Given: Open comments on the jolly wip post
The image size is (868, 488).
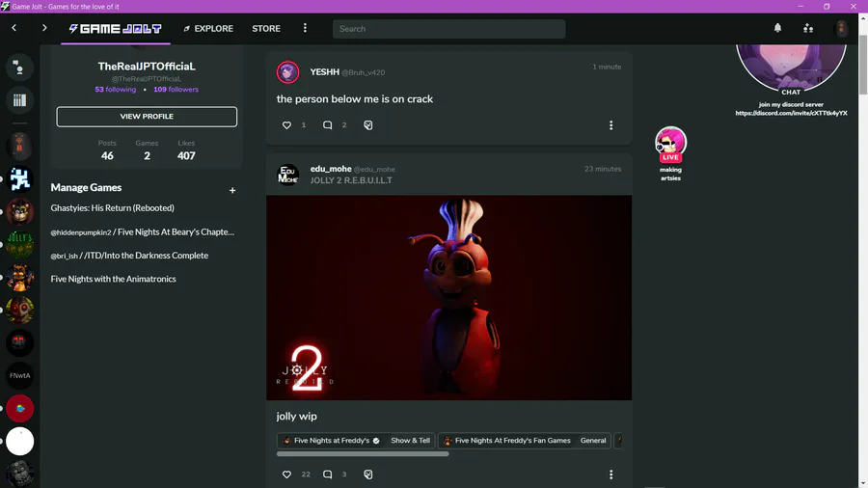Looking at the screenshot, I should (327, 474).
